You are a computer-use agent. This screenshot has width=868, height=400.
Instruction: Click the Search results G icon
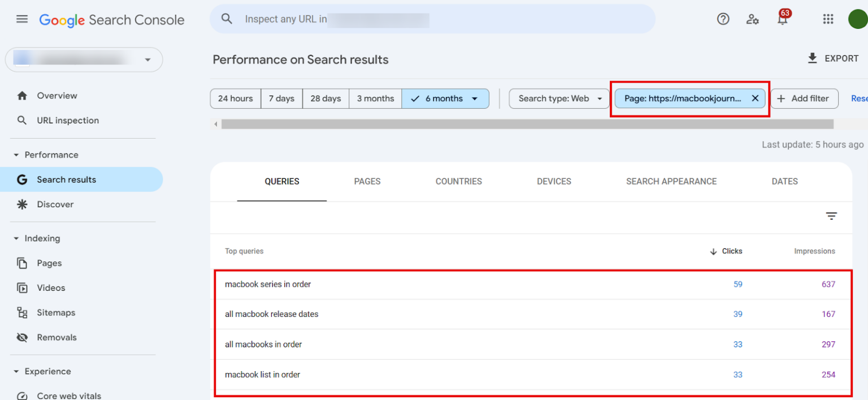pos(22,179)
